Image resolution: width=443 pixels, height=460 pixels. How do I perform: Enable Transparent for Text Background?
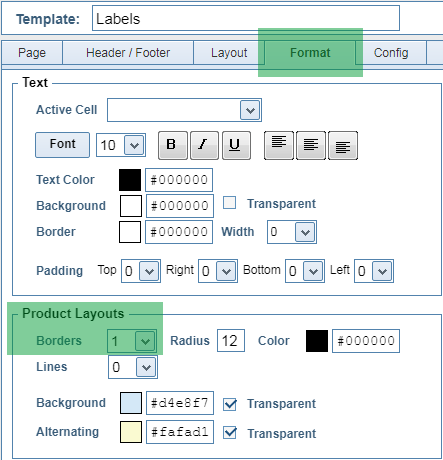pos(229,203)
